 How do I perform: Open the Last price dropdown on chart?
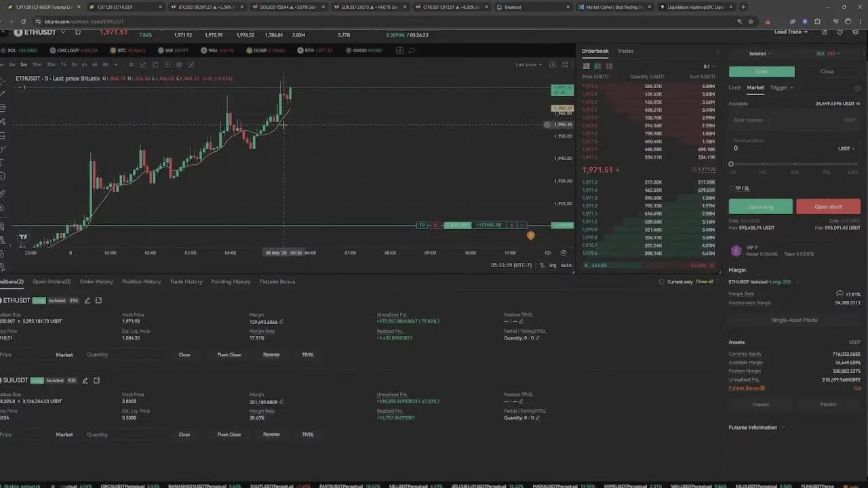click(x=528, y=64)
